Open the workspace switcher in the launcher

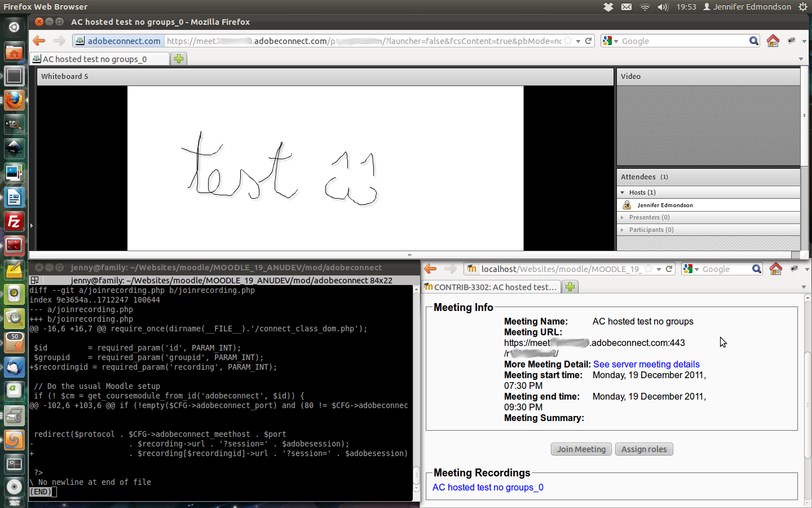14,464
